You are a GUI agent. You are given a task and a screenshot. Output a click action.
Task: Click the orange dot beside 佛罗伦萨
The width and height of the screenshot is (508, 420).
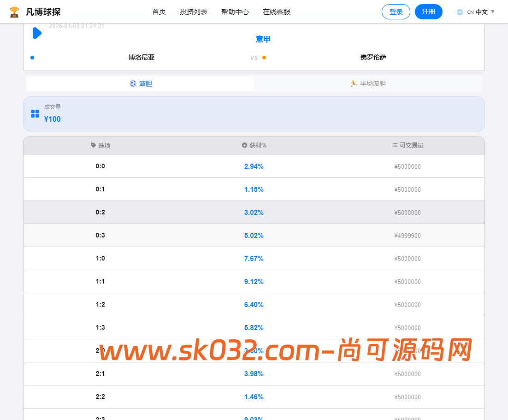(264, 58)
